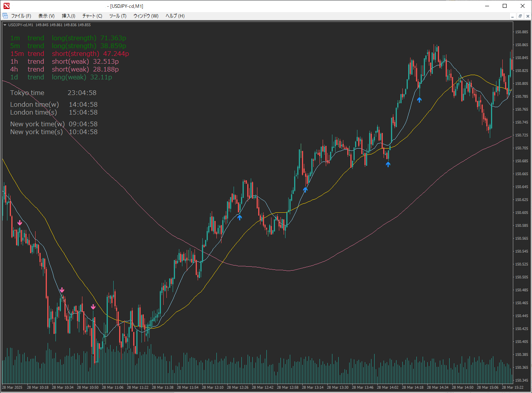The image size is (532, 393).
Task: Open the 挿入(I) menu
Action: [68, 16]
